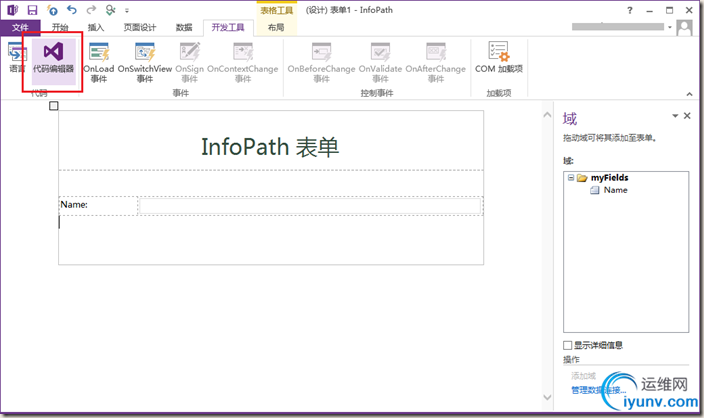The height and width of the screenshot is (418, 704).
Task: Click the vertical scrollbar up arrow
Action: point(547,115)
